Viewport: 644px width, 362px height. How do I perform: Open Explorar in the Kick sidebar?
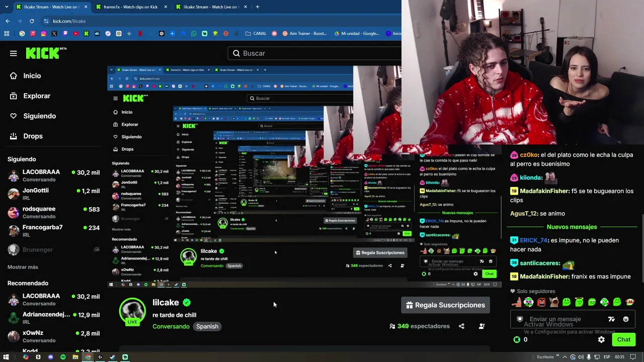31,96
